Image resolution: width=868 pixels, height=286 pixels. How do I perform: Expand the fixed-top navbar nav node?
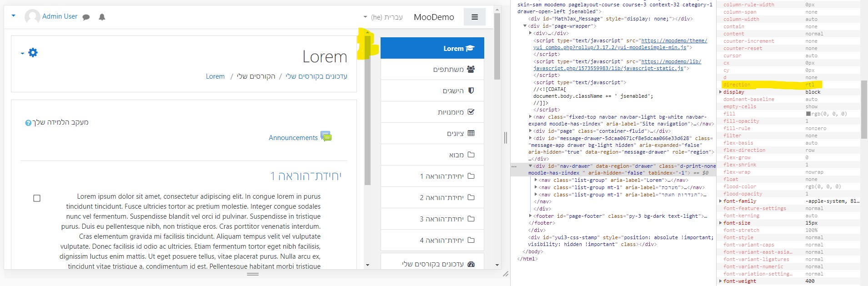point(530,117)
